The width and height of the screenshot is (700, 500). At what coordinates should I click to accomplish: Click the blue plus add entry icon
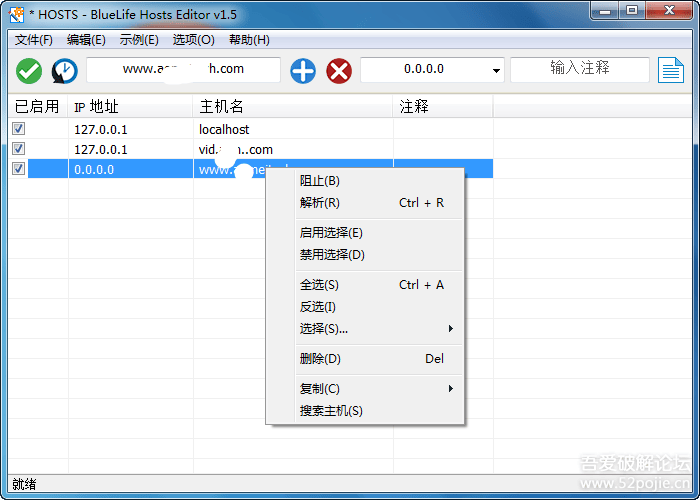(x=303, y=70)
